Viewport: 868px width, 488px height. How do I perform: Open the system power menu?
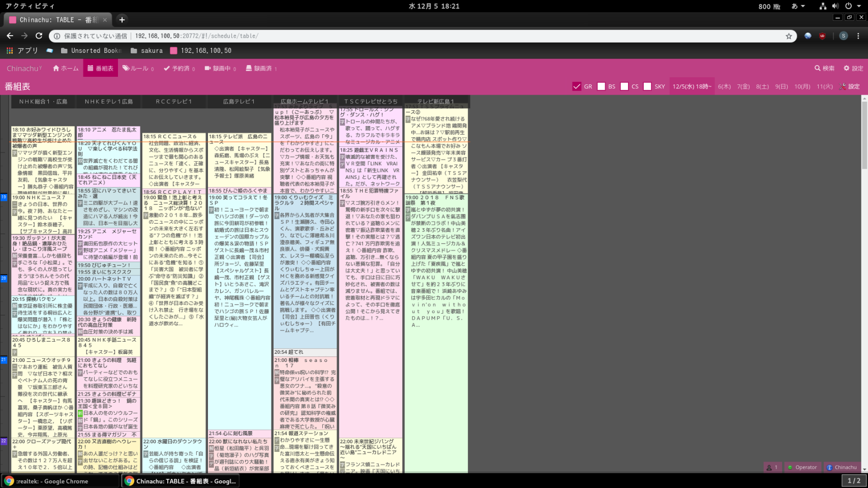pos(852,6)
